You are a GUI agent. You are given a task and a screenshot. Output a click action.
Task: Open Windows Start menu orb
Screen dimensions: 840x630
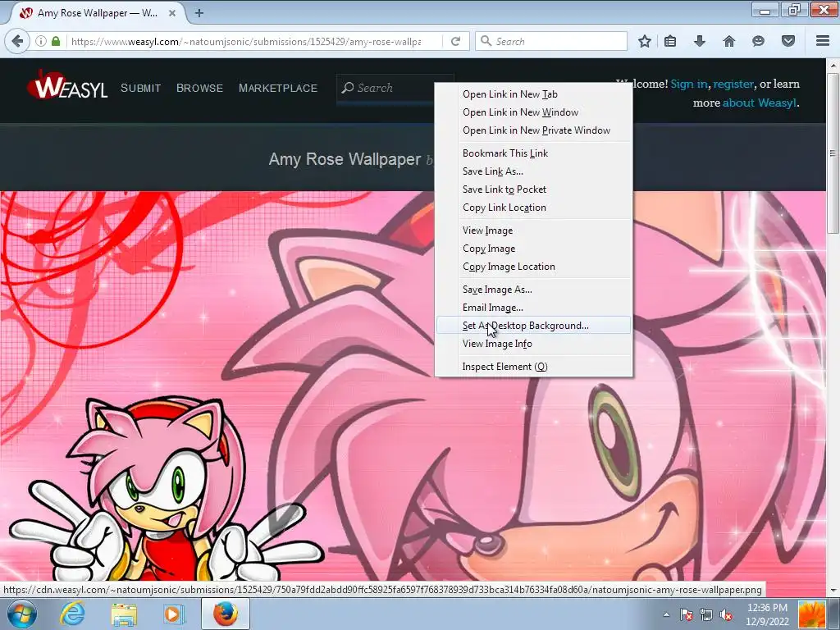(x=21, y=614)
